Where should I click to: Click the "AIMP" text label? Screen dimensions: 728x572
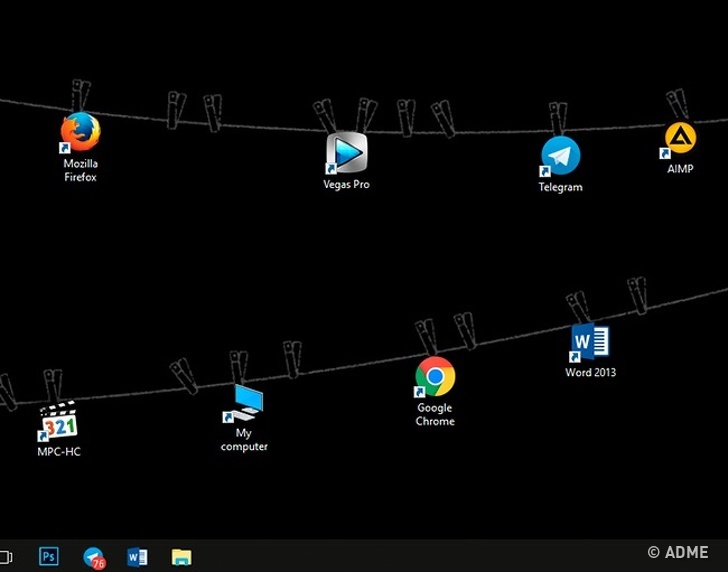click(680, 169)
